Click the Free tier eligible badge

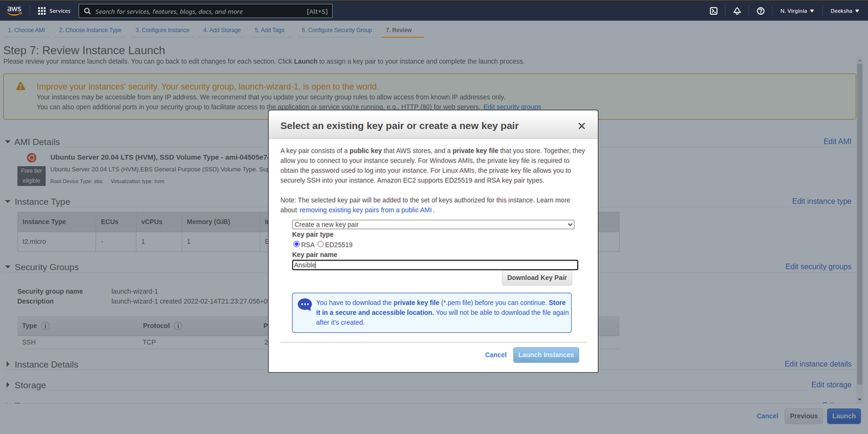[x=31, y=176]
